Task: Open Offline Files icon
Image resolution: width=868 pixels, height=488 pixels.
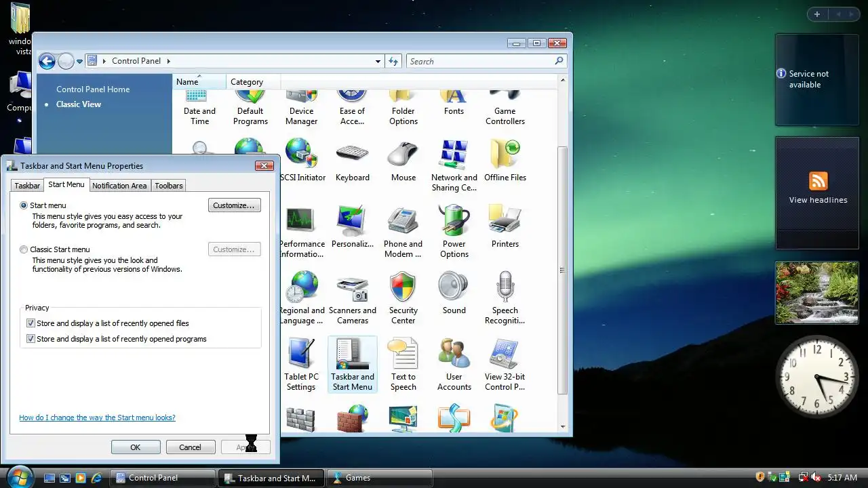Action: point(505,160)
